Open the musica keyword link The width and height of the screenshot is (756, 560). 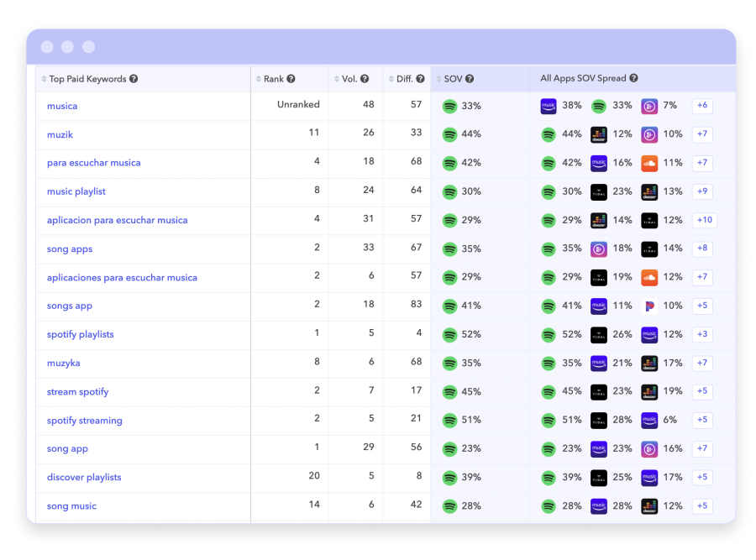point(62,106)
